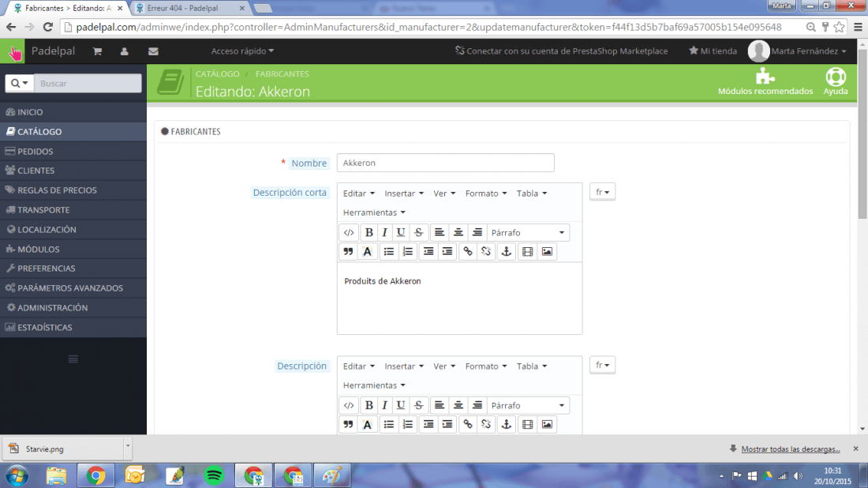Remove link in Descripción corta editor
The image size is (868, 488).
486,251
